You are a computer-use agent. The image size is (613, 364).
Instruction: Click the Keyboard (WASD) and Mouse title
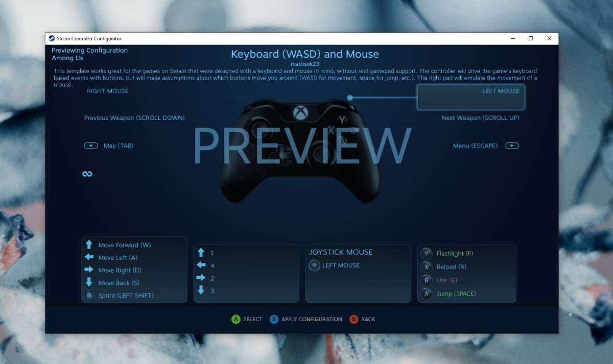[x=305, y=54]
